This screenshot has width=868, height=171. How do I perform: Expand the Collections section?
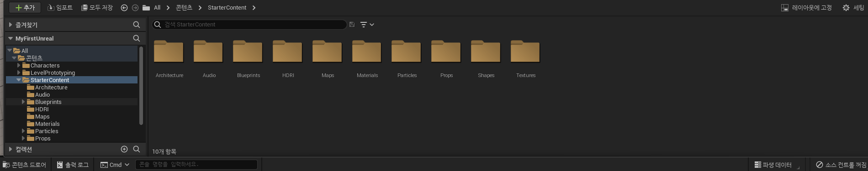point(11,149)
